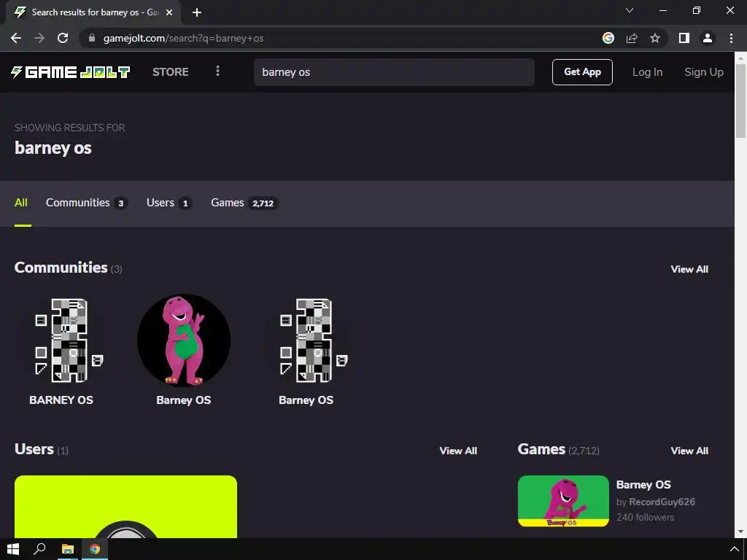Bookmark this page with star icon
This screenshot has width=747, height=560.
click(x=655, y=38)
